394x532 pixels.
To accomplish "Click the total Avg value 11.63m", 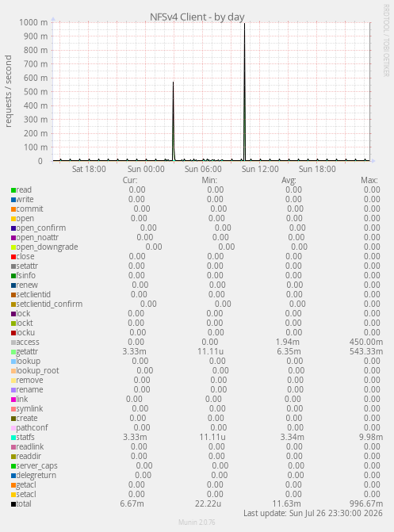I will (x=286, y=503).
